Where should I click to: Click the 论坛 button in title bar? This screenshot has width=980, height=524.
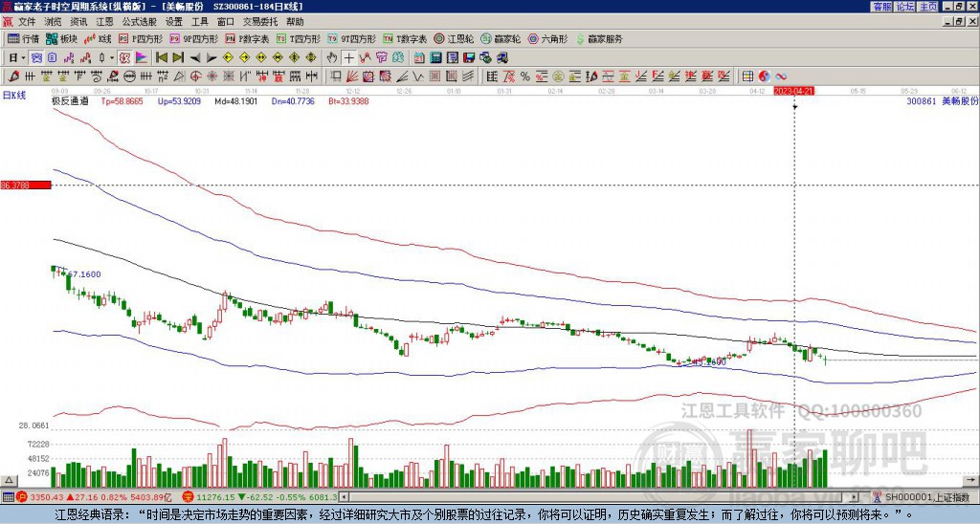[x=904, y=7]
